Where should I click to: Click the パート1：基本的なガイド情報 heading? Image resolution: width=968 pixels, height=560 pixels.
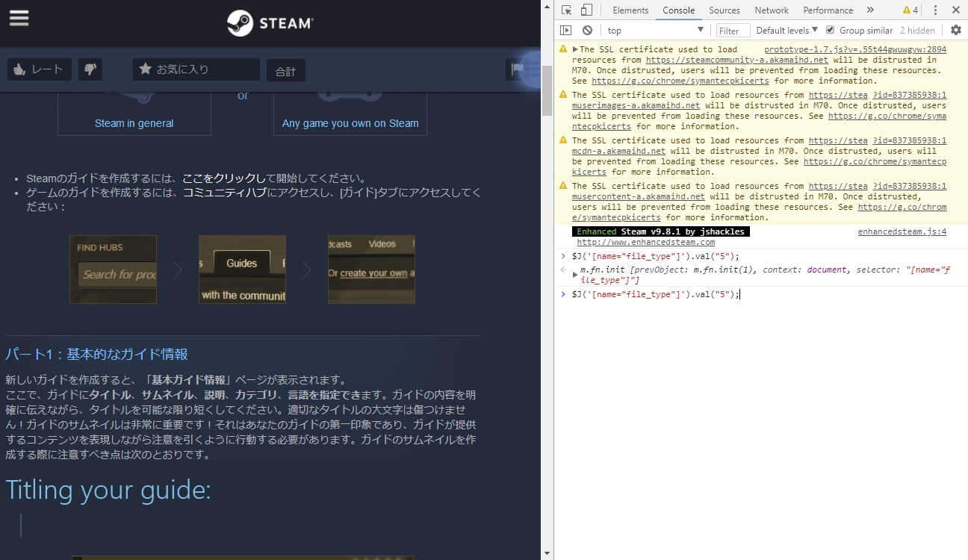(96, 354)
